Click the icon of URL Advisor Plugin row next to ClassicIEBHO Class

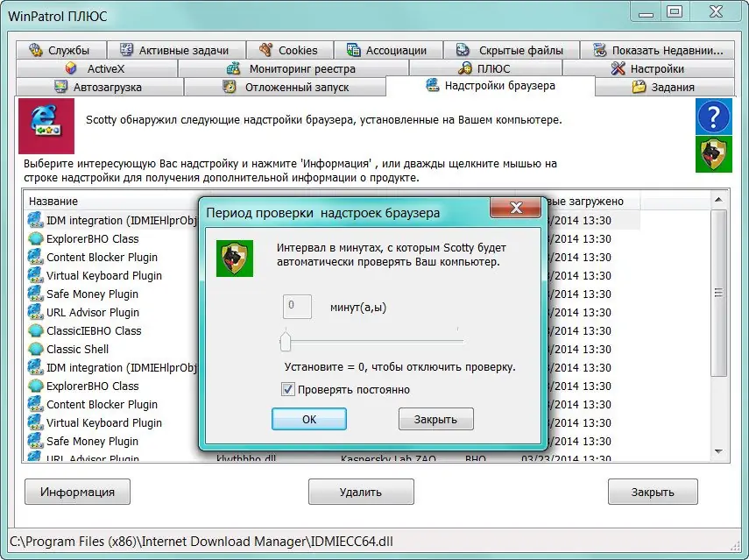click(36, 312)
